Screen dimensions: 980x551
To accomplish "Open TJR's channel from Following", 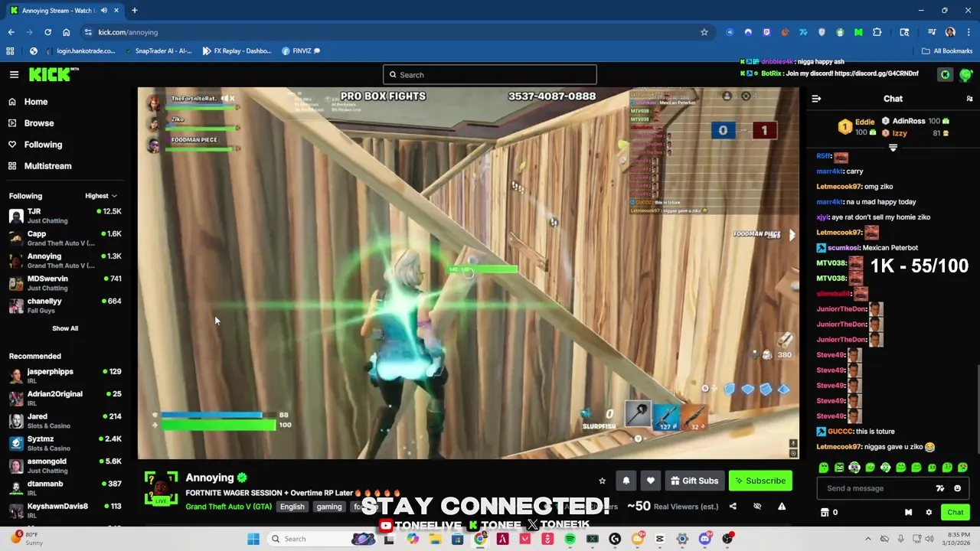I will pyautogui.click(x=65, y=216).
